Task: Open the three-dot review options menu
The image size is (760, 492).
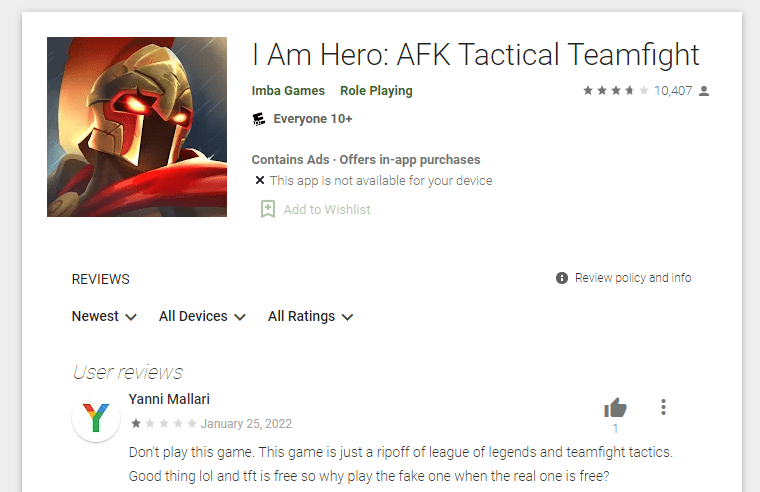Action: (663, 407)
